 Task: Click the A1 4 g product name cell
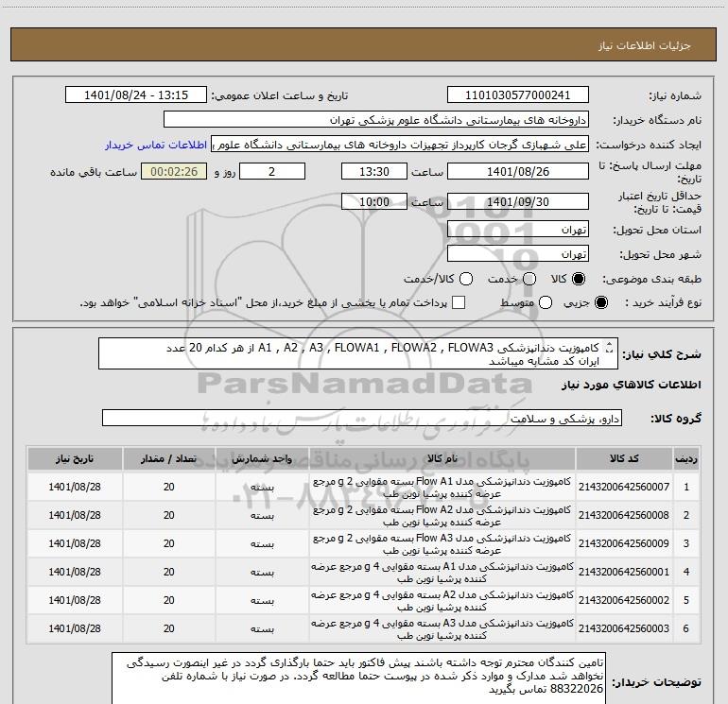442,572
